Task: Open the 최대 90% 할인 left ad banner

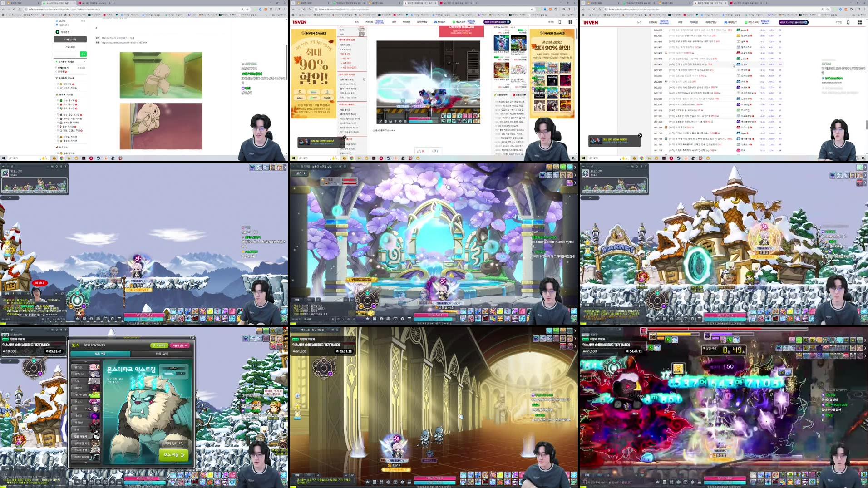Action: pos(313,74)
